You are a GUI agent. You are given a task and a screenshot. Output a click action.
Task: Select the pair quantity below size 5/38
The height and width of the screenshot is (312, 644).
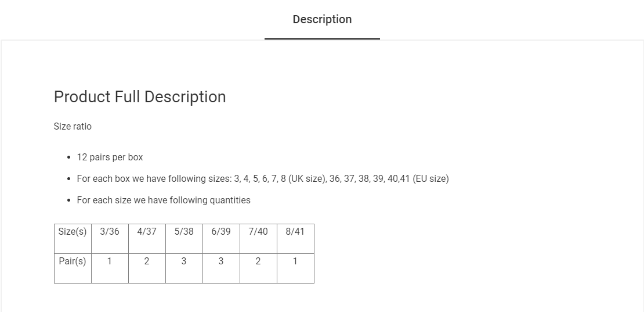[x=184, y=261]
